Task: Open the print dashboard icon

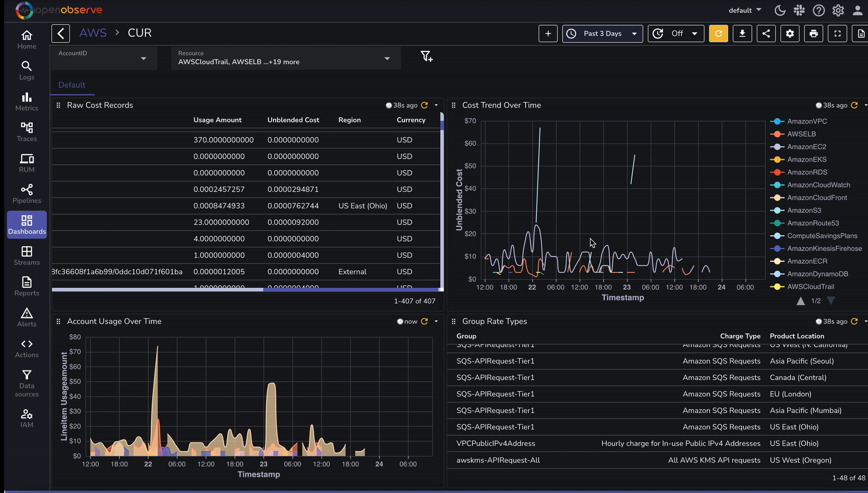Action: tap(813, 33)
